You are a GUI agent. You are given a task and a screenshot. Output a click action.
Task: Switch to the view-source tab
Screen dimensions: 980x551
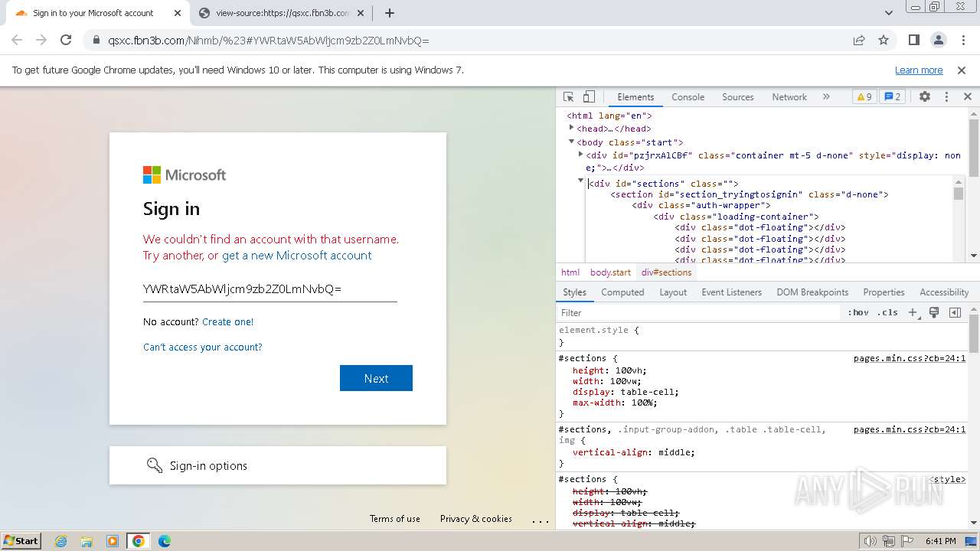[x=282, y=13]
